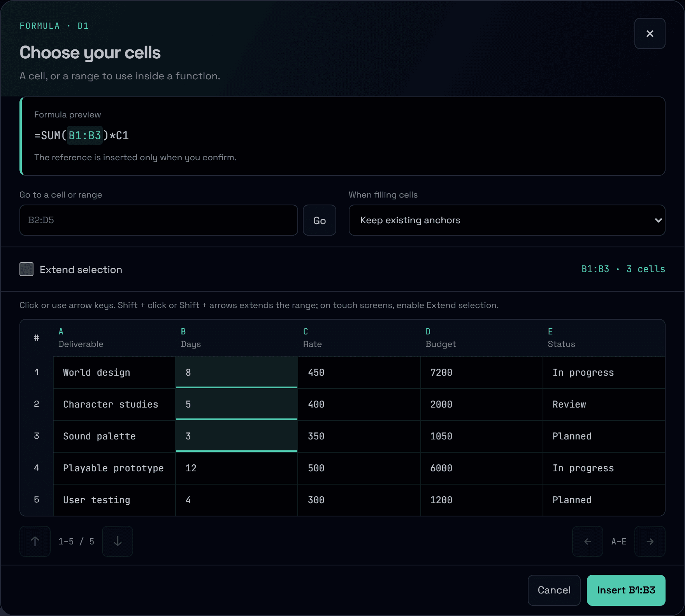
Task: Pick the cell containing 12
Action: point(237,468)
